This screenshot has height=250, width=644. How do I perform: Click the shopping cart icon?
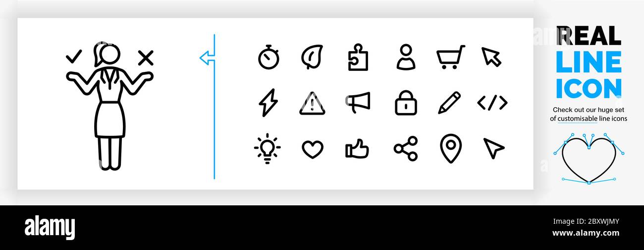click(450, 57)
